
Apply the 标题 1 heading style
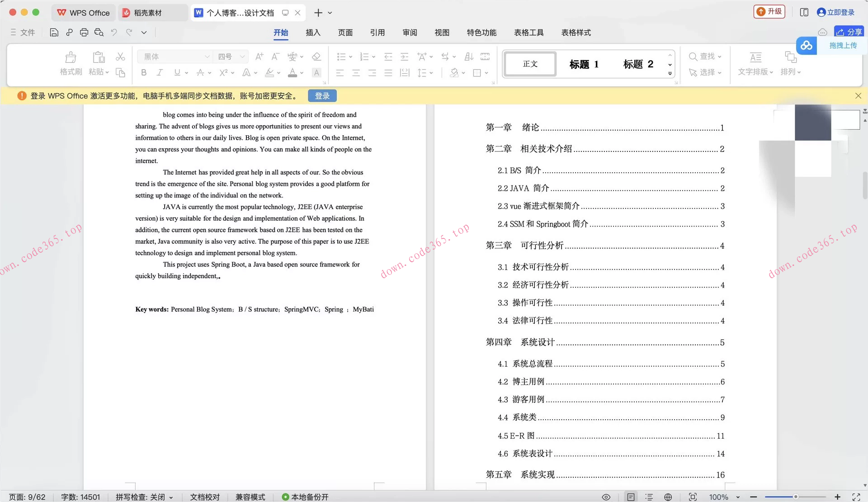point(584,64)
